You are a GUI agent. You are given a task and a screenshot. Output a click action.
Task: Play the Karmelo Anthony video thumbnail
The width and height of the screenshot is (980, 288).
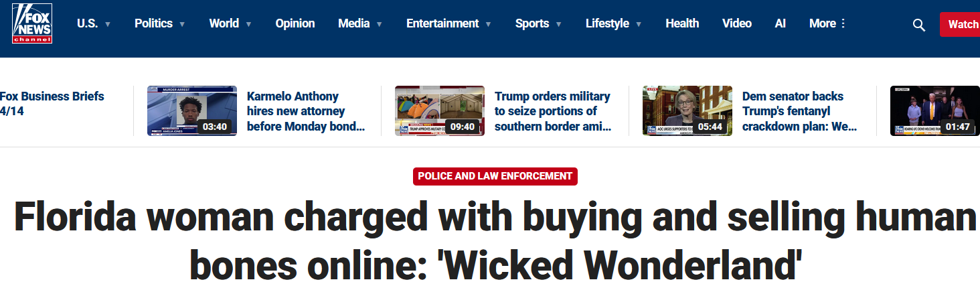point(192,111)
